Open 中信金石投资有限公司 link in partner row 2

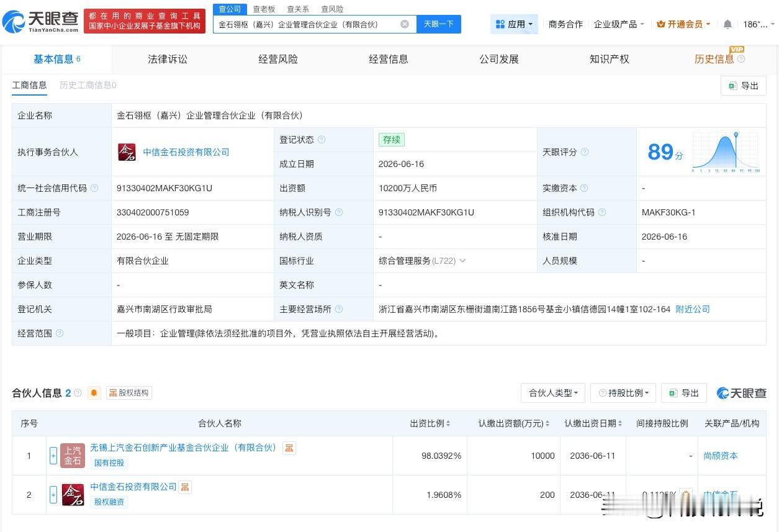[133, 487]
